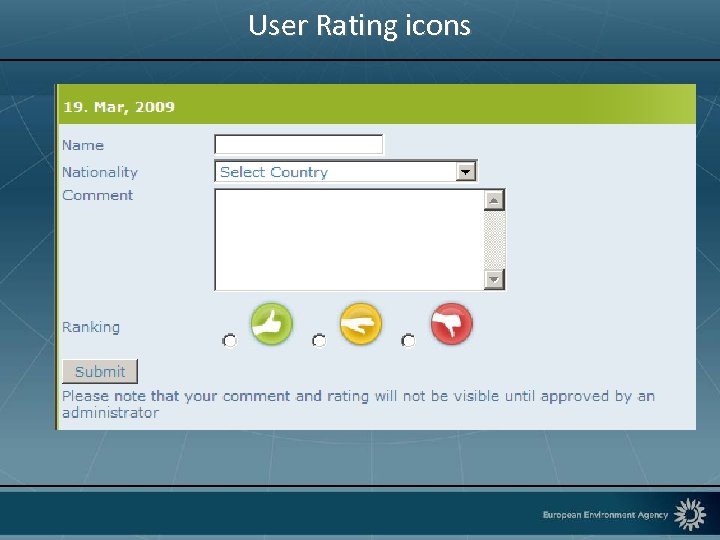Click the administrator approval note text
Screen dimensions: 720x540
click(358, 404)
